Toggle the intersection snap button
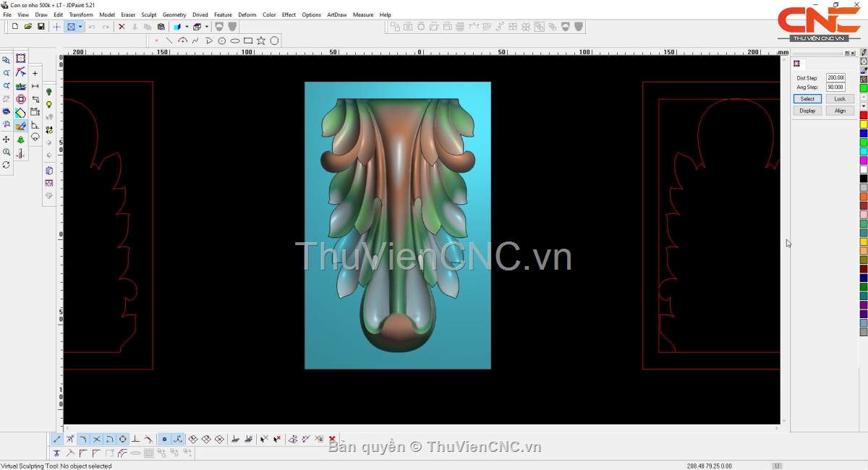 coord(96,440)
